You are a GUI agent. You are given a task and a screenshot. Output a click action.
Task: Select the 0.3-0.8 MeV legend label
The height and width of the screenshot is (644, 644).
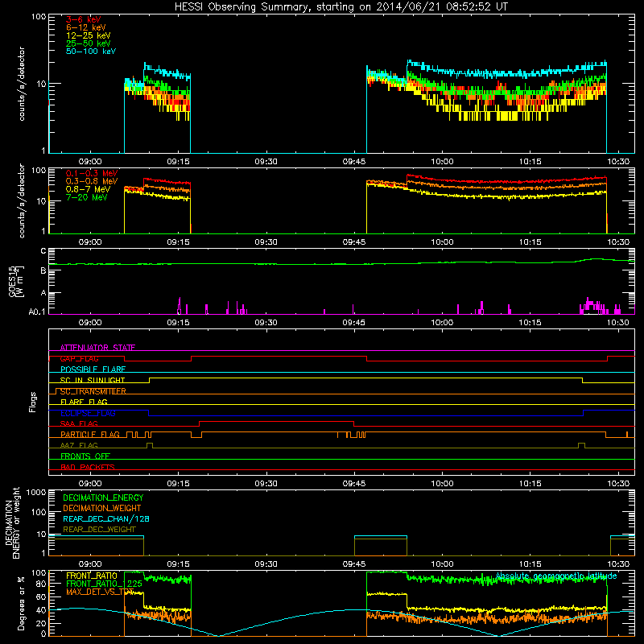[x=92, y=181]
